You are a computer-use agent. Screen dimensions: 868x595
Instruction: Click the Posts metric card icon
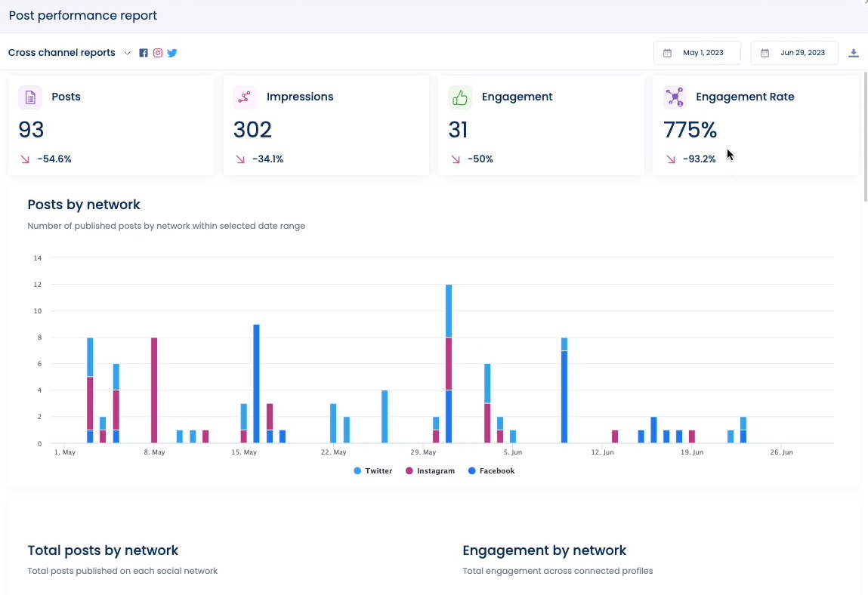tap(29, 97)
